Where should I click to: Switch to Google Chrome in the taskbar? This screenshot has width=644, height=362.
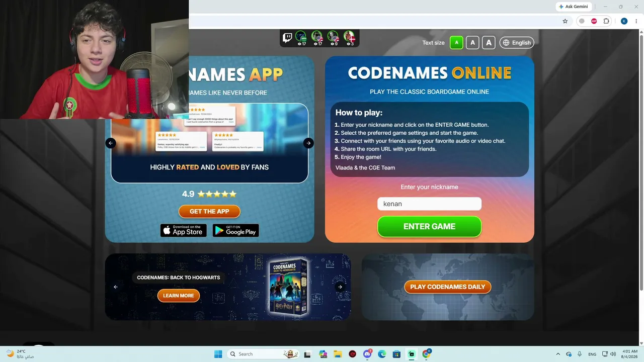click(426, 354)
